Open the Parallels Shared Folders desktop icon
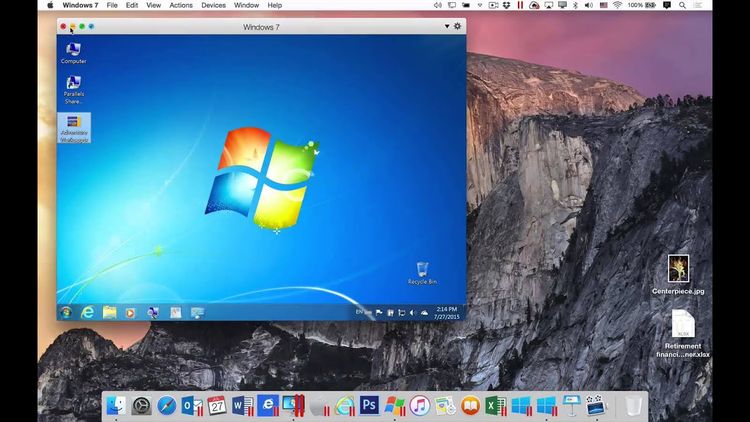This screenshot has height=422, width=750. click(x=74, y=89)
